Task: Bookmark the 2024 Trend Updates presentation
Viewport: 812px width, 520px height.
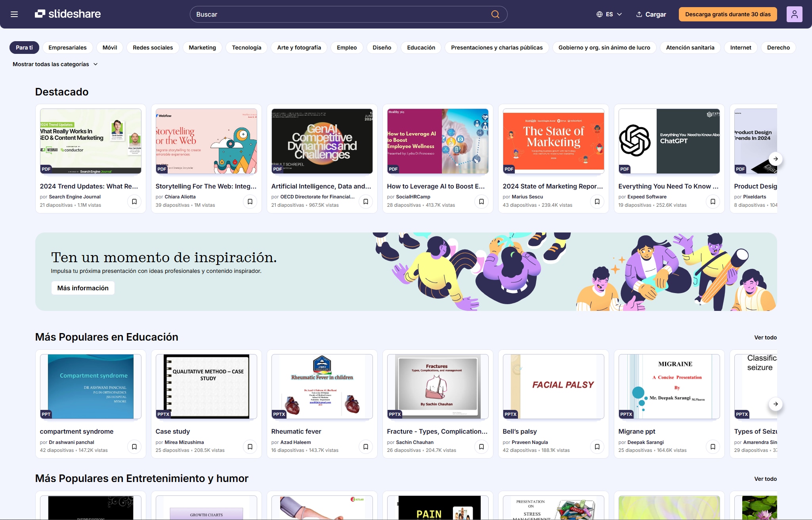Action: (x=134, y=201)
